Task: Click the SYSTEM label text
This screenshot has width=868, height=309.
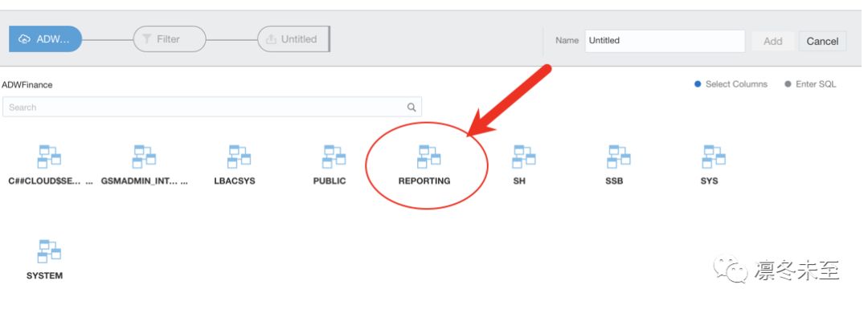Action: tap(44, 275)
